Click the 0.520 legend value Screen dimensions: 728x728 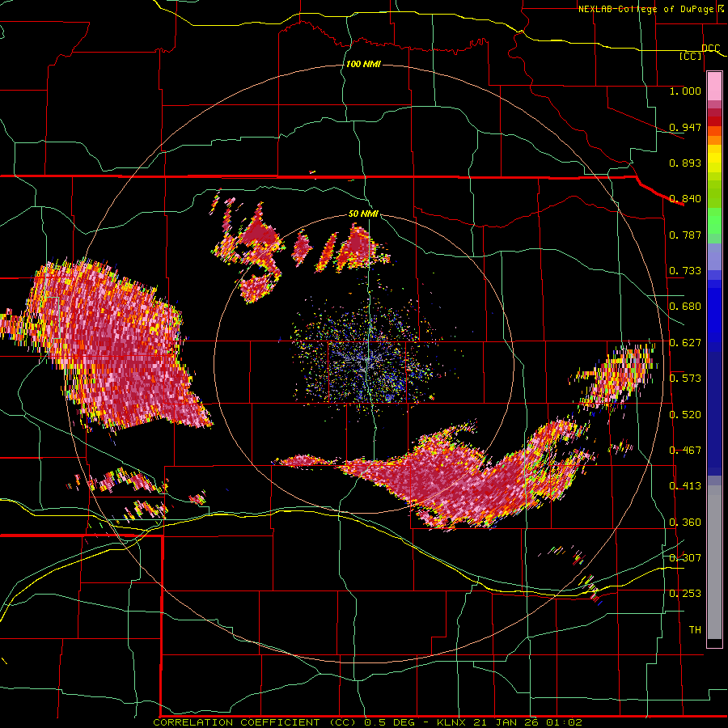[685, 415]
